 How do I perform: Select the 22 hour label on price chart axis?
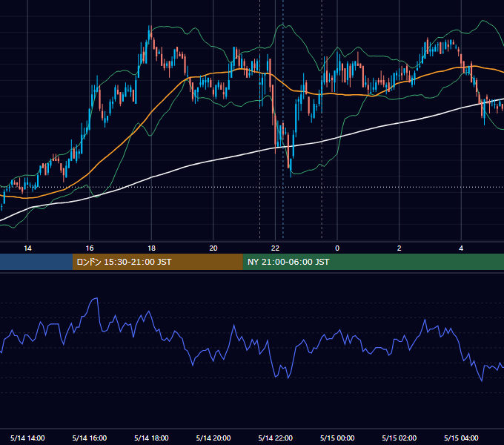click(276, 248)
